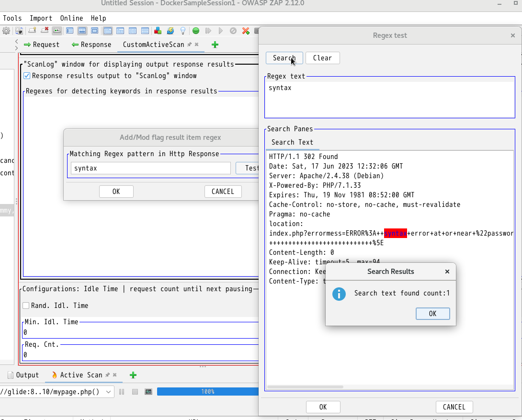This screenshot has width=522, height=420.
Task: Click OK in the Search Results dialog
Action: tap(432, 314)
